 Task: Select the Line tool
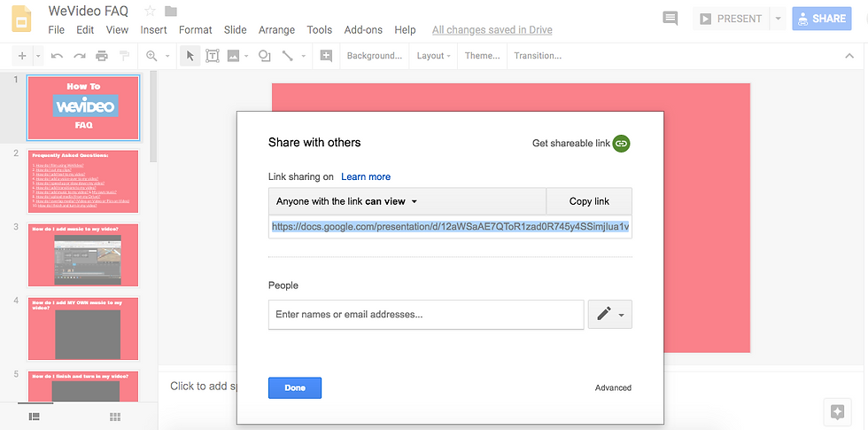[287, 55]
